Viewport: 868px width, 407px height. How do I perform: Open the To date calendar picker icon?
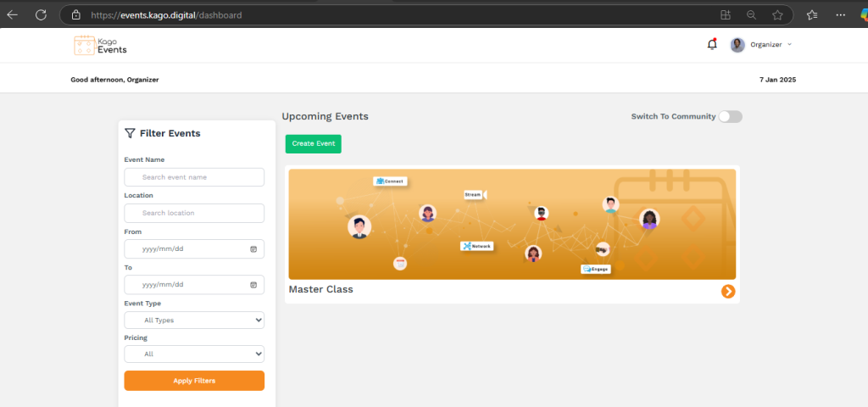click(253, 285)
